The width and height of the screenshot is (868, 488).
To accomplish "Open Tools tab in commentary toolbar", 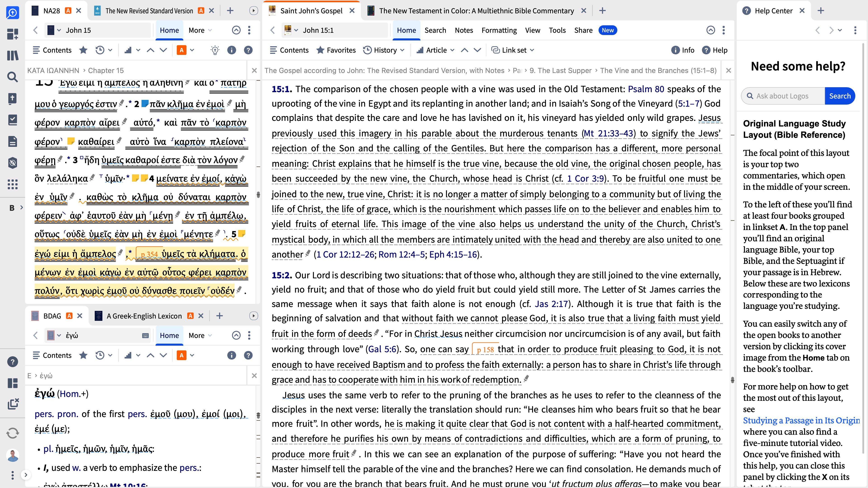I will click(x=557, y=30).
